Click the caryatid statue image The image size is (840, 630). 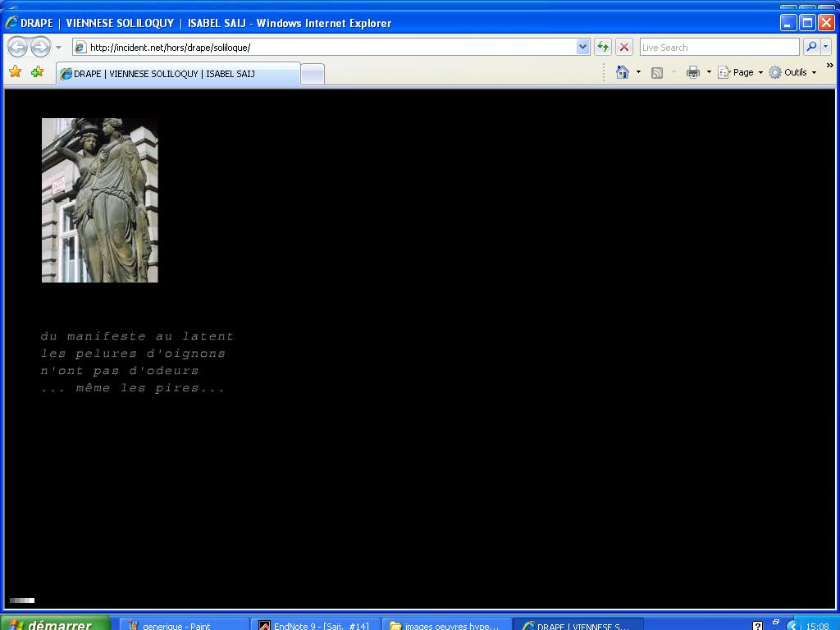(x=99, y=200)
